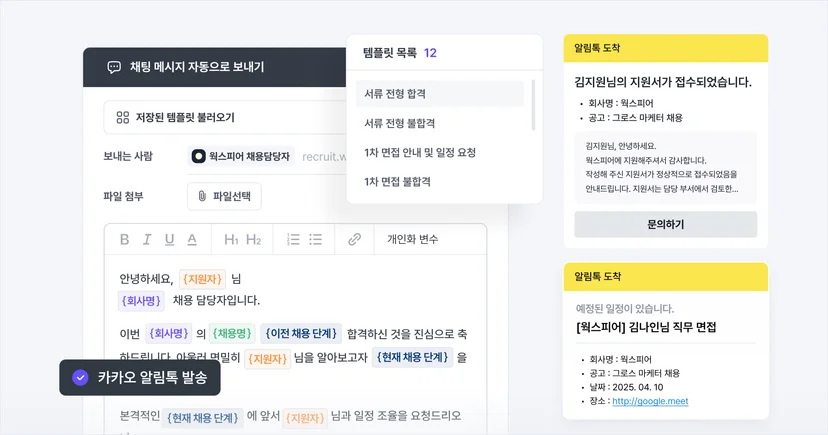
Task: Click the 파일선택 file attach button
Action: click(224, 196)
